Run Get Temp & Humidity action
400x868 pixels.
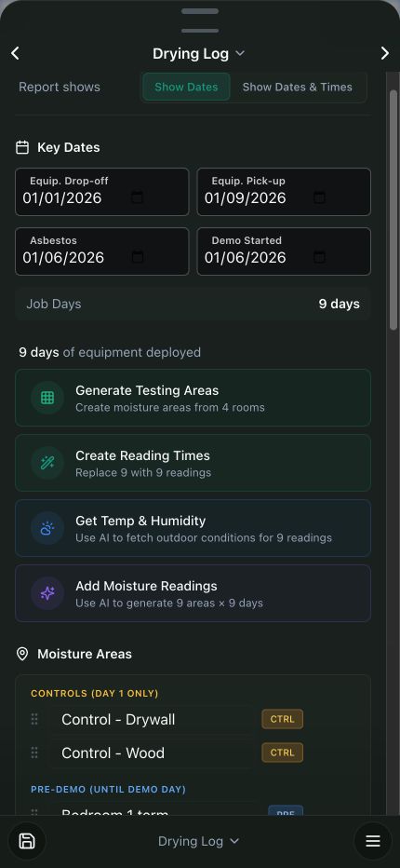pyautogui.click(x=193, y=528)
